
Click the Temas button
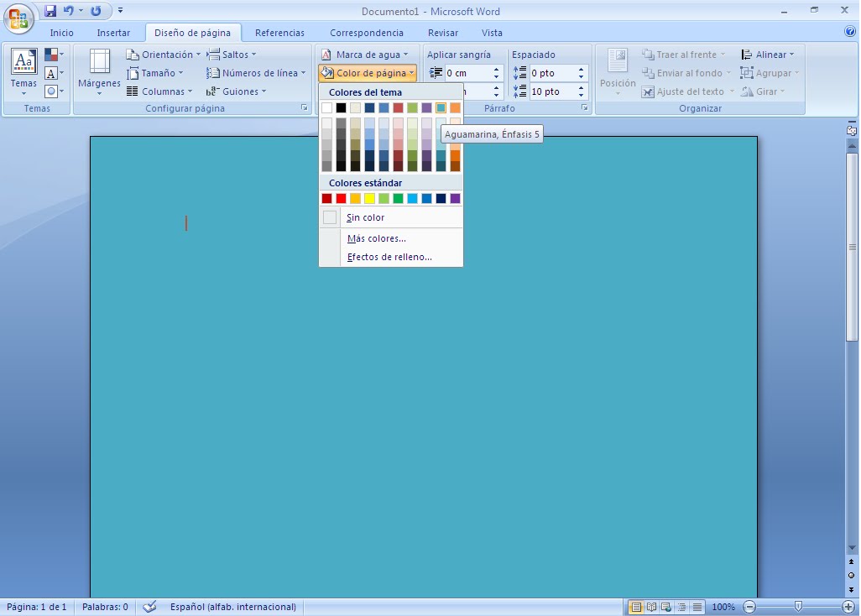point(23,73)
